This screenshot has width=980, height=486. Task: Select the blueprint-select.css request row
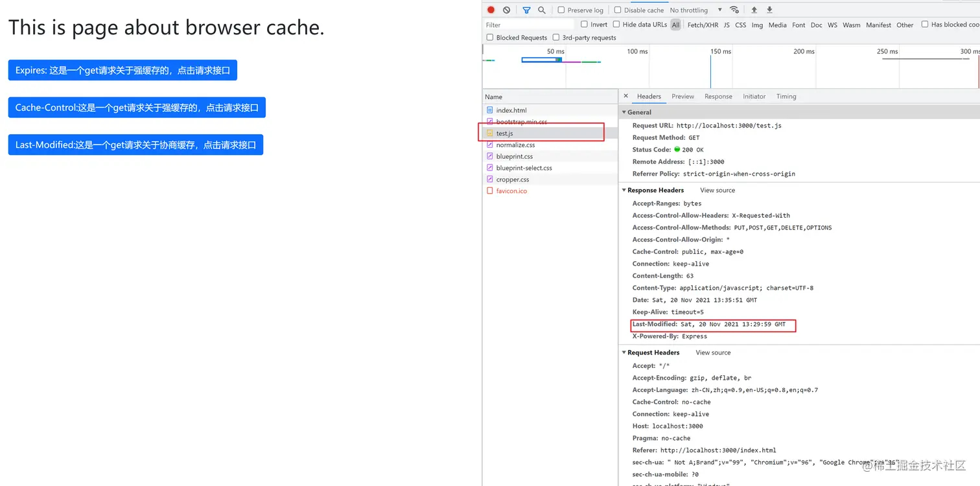coord(550,168)
